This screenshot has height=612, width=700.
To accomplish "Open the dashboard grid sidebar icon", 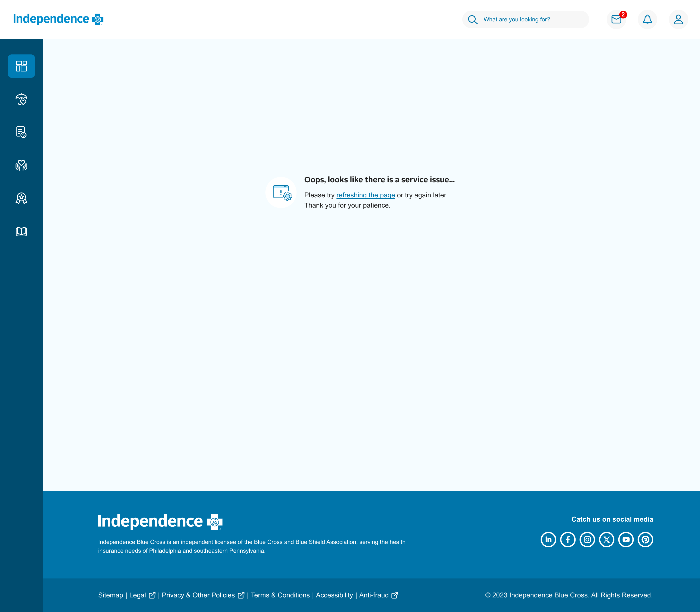I will [21, 66].
